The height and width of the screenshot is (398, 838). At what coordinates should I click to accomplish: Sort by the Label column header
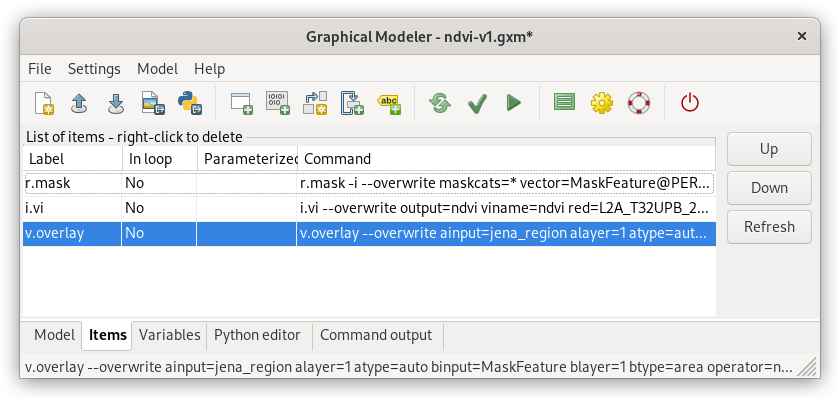click(72, 159)
